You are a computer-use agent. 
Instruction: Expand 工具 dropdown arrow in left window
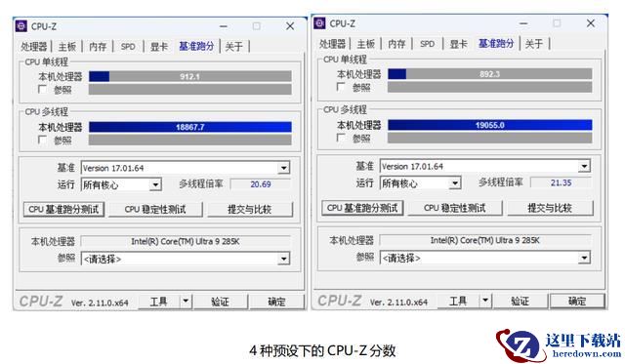click(x=186, y=302)
